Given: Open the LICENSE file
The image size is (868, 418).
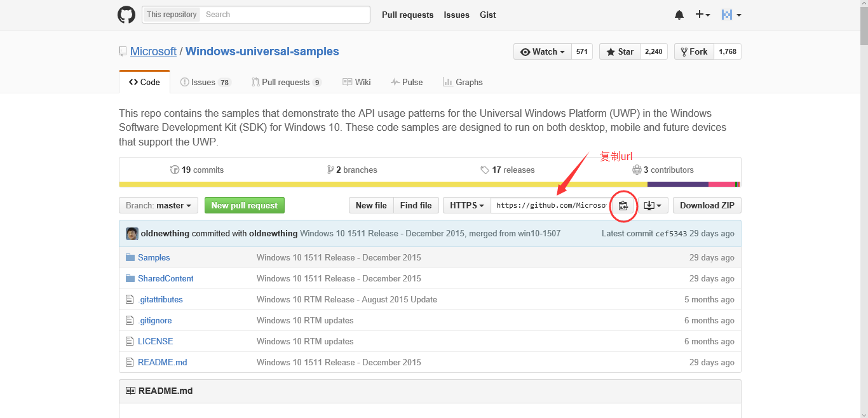Looking at the screenshot, I should pyautogui.click(x=155, y=341).
